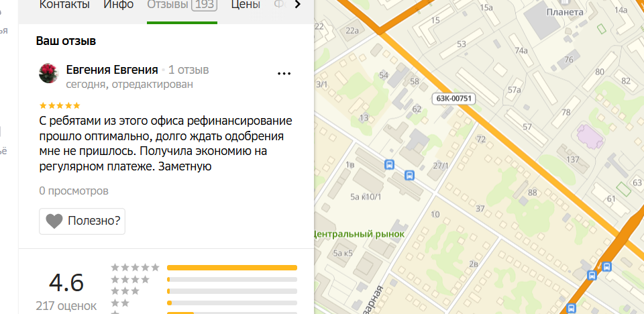The image size is (644, 314).
Task: Open the Евгения Евгения profile name
Action: click(112, 70)
